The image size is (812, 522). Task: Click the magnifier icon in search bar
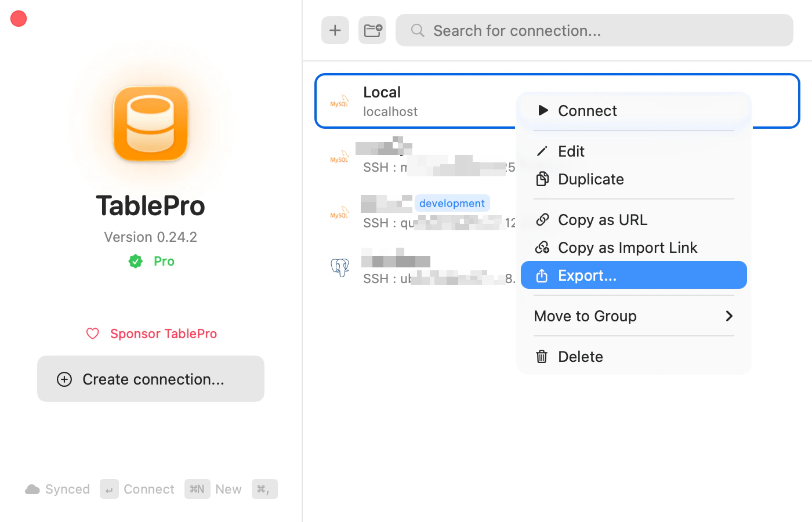tap(417, 30)
